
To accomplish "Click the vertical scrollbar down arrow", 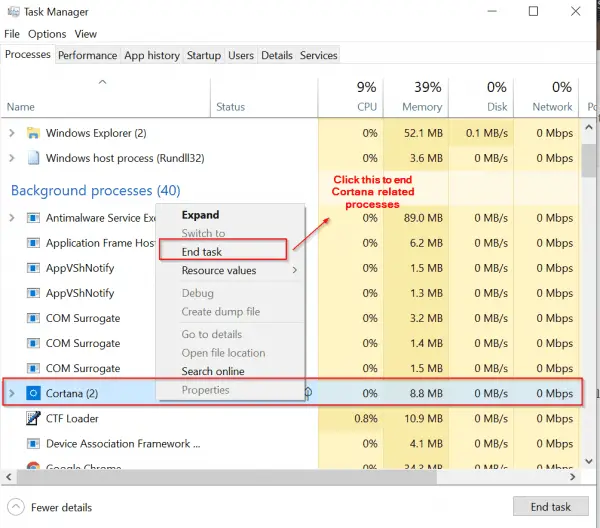I will pyautogui.click(x=589, y=461).
